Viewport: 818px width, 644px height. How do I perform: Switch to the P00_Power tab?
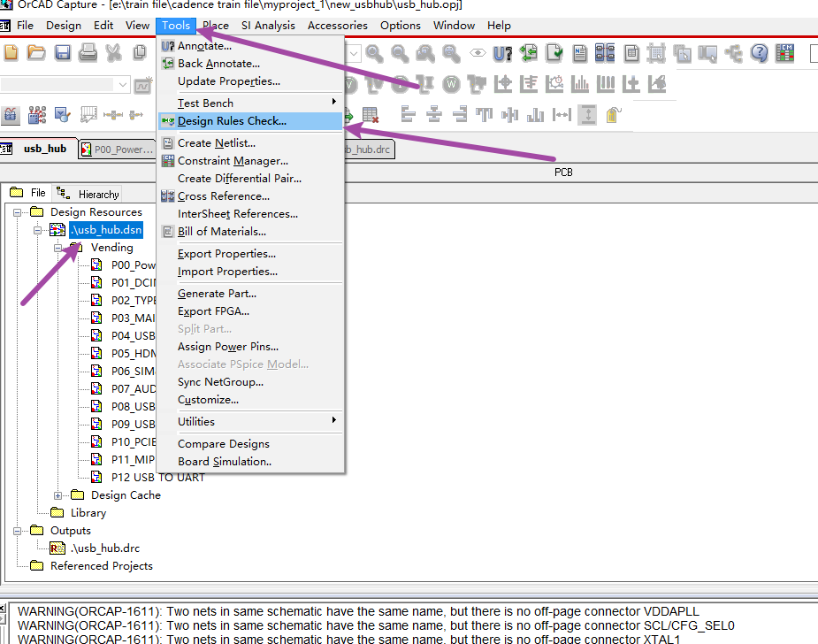(x=117, y=149)
